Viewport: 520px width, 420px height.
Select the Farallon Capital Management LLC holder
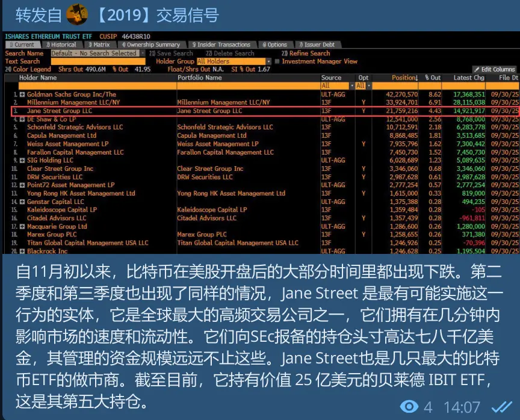click(x=75, y=152)
